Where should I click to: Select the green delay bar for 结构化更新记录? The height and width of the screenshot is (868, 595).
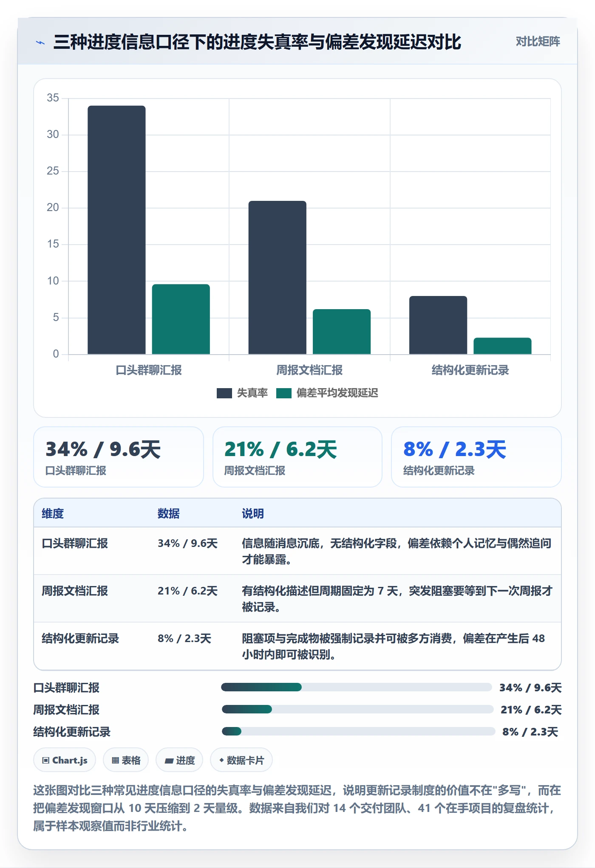[x=502, y=346]
